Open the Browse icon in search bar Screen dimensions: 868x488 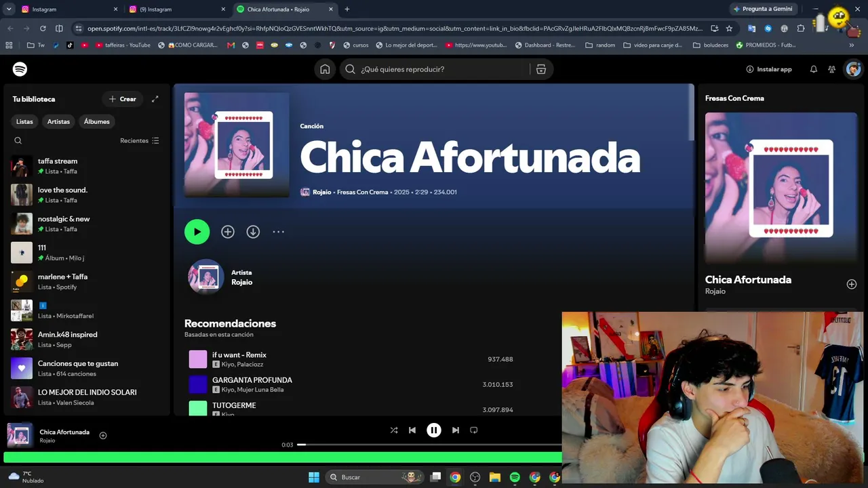pyautogui.click(x=540, y=69)
